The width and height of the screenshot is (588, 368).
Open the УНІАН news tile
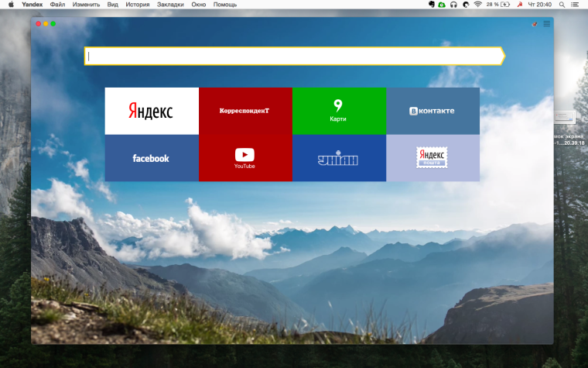click(x=339, y=158)
